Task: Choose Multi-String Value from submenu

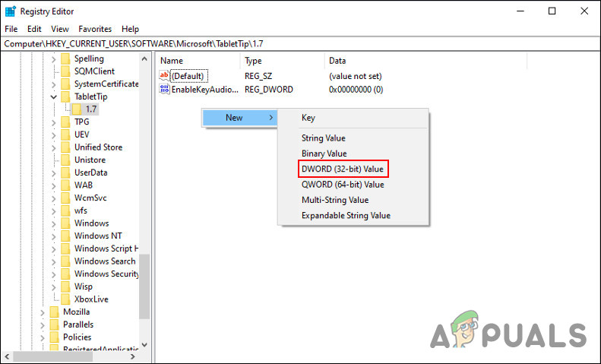Action: pyautogui.click(x=335, y=200)
